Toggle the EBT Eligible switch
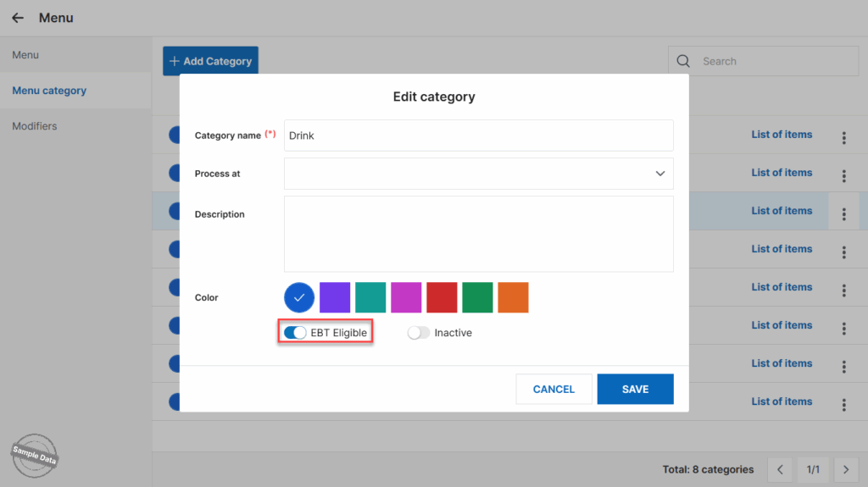 coord(296,333)
